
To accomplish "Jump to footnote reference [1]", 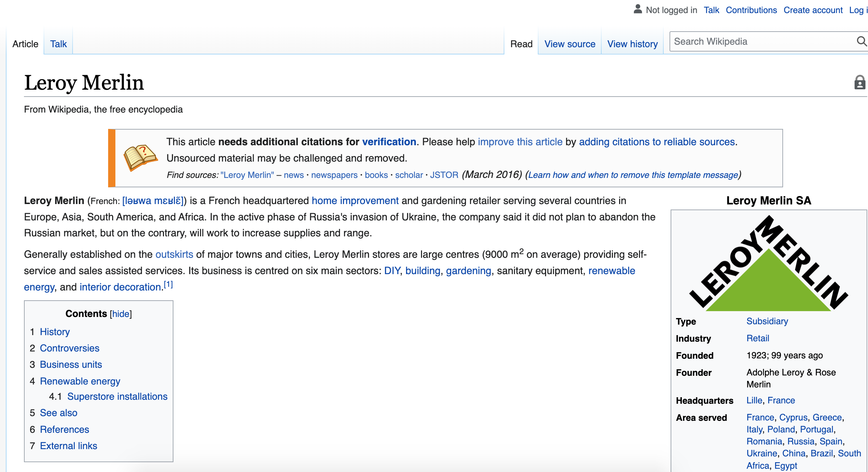I will (x=168, y=284).
